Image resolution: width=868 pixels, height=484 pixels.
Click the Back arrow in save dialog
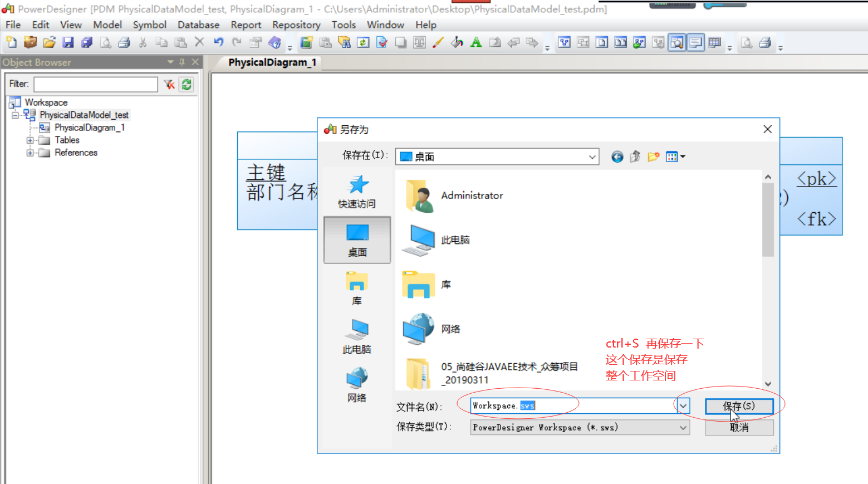617,157
